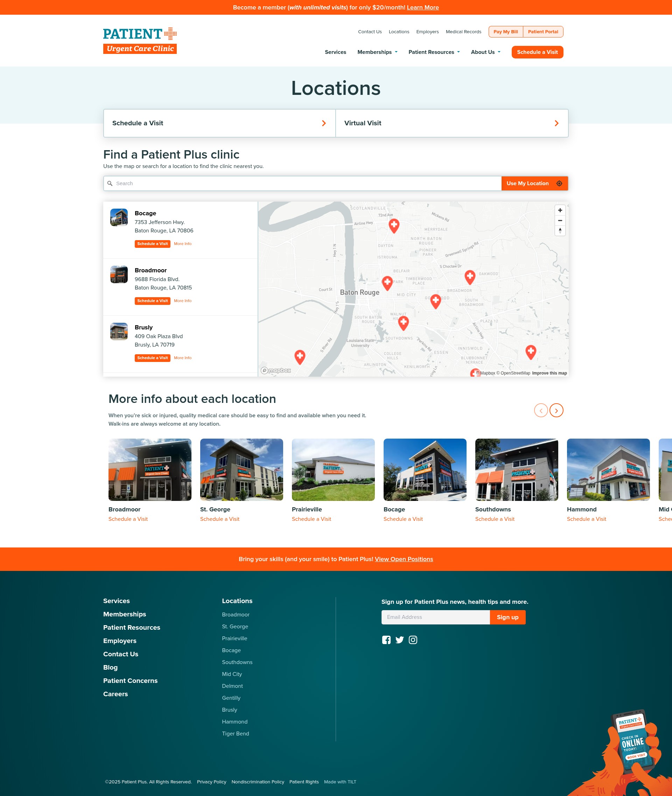
Task: Open Contact Us in top navigation
Action: coord(370,32)
